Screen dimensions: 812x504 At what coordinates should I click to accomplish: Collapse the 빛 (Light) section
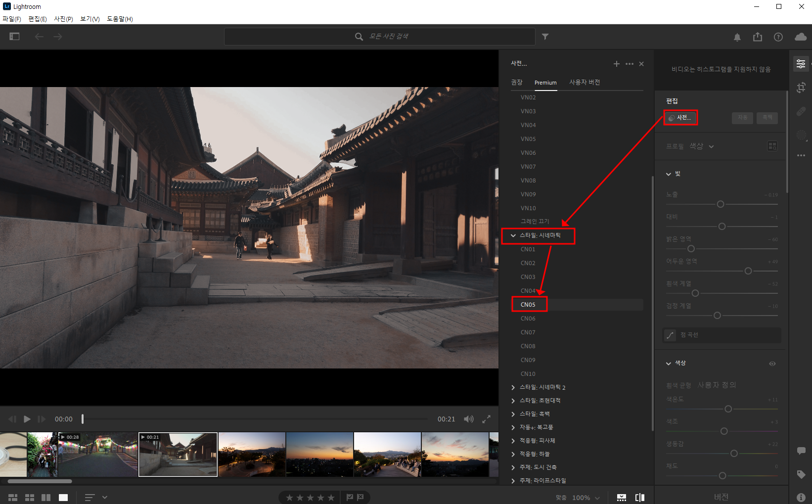point(669,174)
